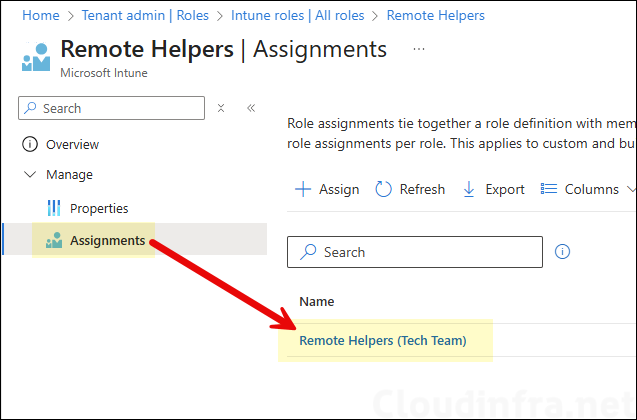The width and height of the screenshot is (637, 420).
Task: Click the Assignments people icon in sidebar
Action: (x=54, y=240)
